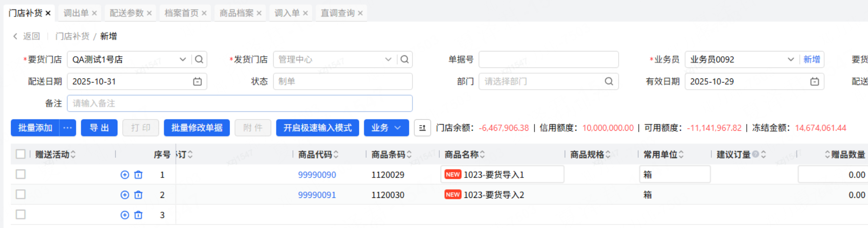The height and width of the screenshot is (228, 868).
Task: Close the 配送参数 tab
Action: (x=149, y=13)
